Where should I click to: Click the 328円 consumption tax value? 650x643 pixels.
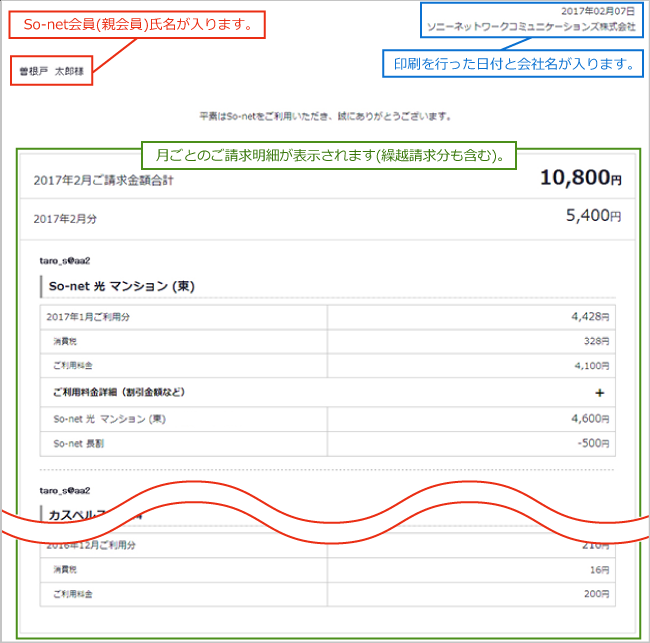tap(596, 341)
